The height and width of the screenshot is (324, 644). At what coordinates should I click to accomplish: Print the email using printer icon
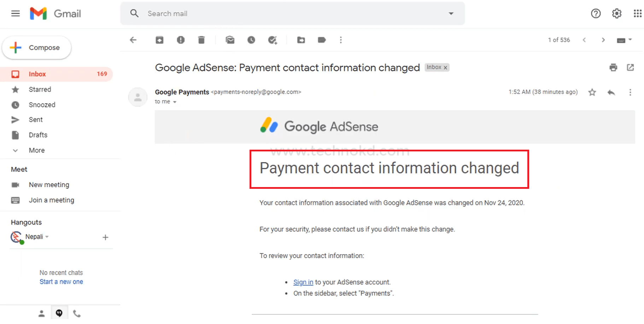pyautogui.click(x=613, y=67)
